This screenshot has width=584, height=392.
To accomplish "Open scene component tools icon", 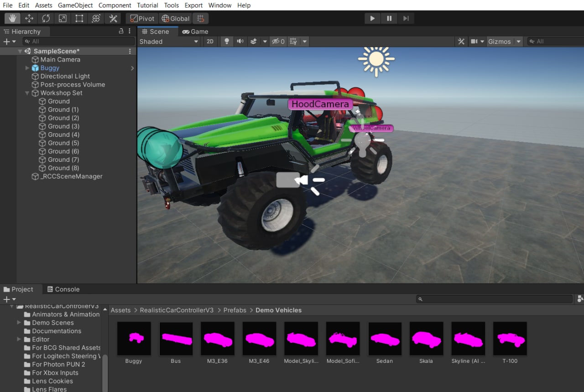I will point(461,41).
